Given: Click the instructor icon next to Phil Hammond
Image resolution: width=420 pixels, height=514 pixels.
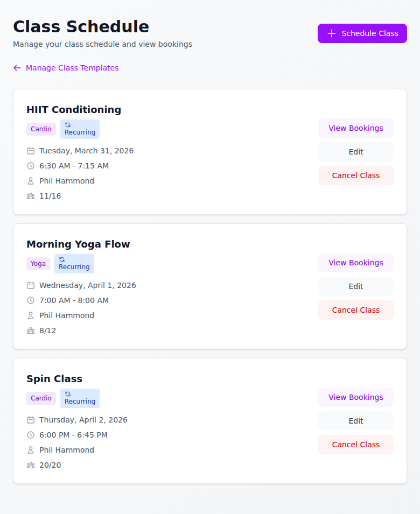Looking at the screenshot, I should tap(31, 181).
